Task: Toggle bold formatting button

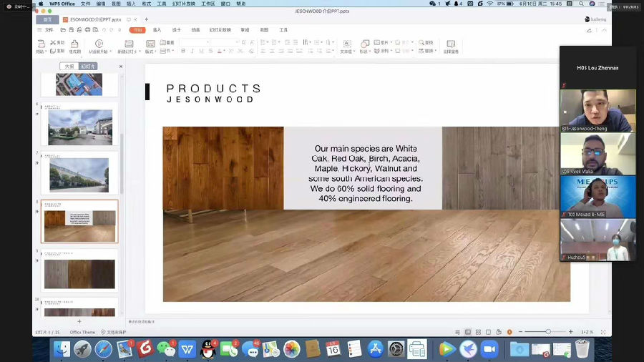Action: (182, 52)
